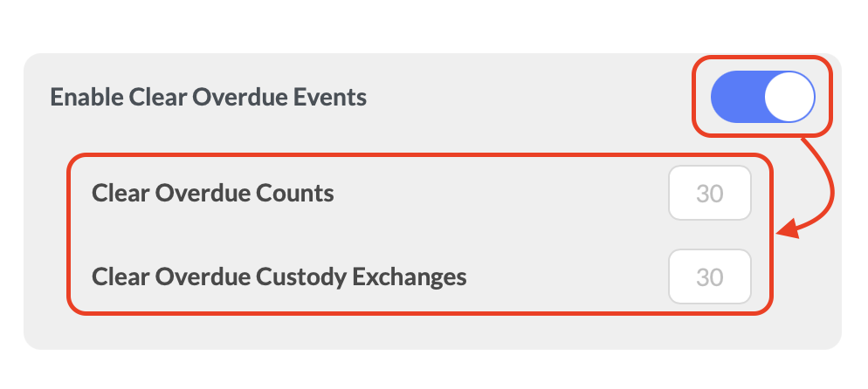Click the white knob of the blue toggle
This screenshot has height=389, width=868.
coord(789,96)
